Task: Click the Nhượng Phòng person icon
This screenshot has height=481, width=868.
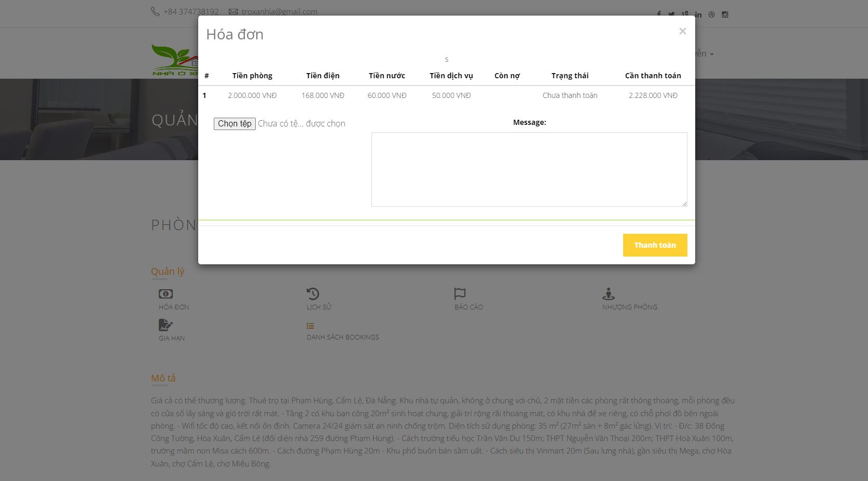Action: (608, 293)
